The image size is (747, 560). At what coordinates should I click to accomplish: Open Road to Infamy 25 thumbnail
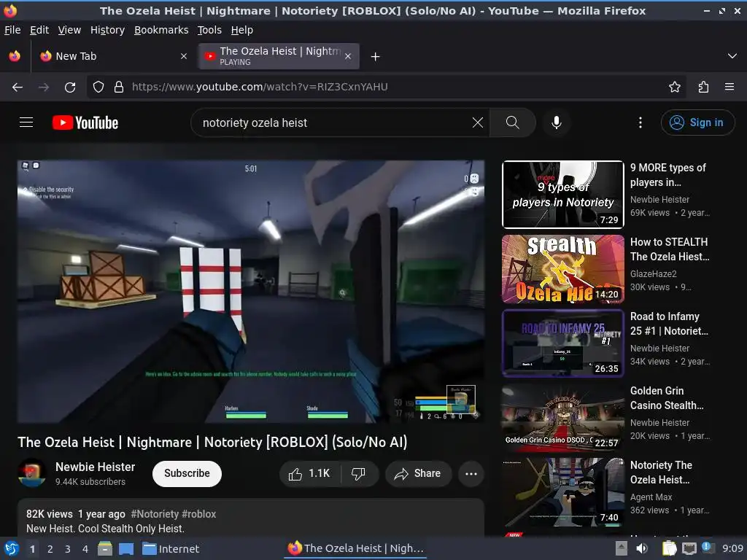click(x=562, y=343)
